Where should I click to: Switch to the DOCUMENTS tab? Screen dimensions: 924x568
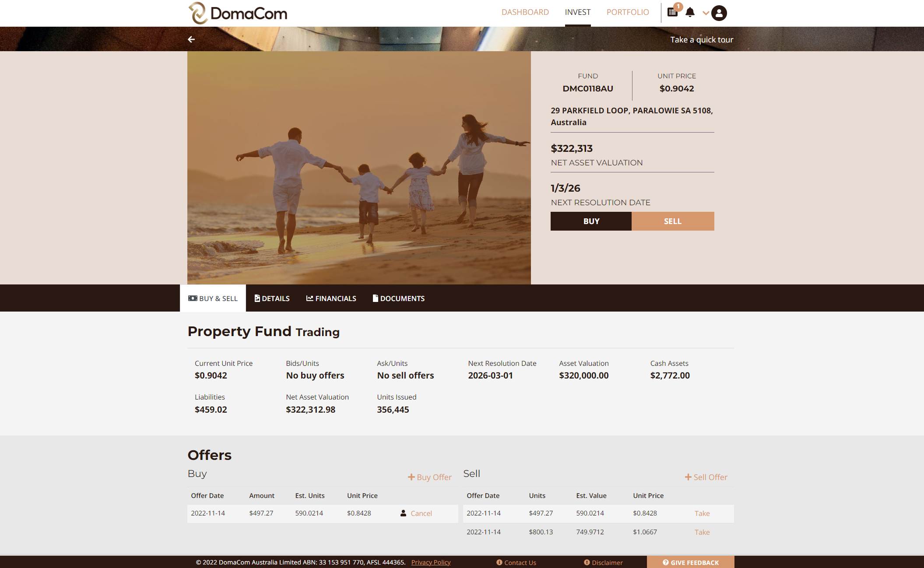[399, 298]
